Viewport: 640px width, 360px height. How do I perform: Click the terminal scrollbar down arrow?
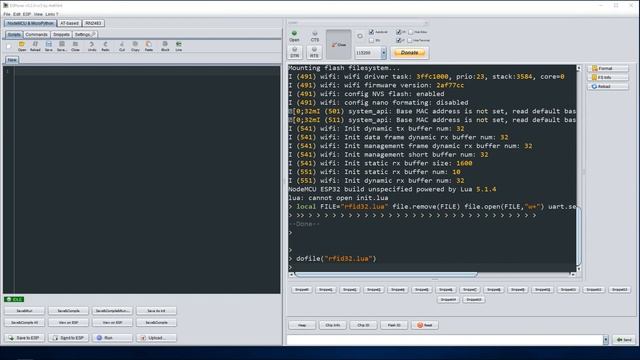(x=579, y=269)
